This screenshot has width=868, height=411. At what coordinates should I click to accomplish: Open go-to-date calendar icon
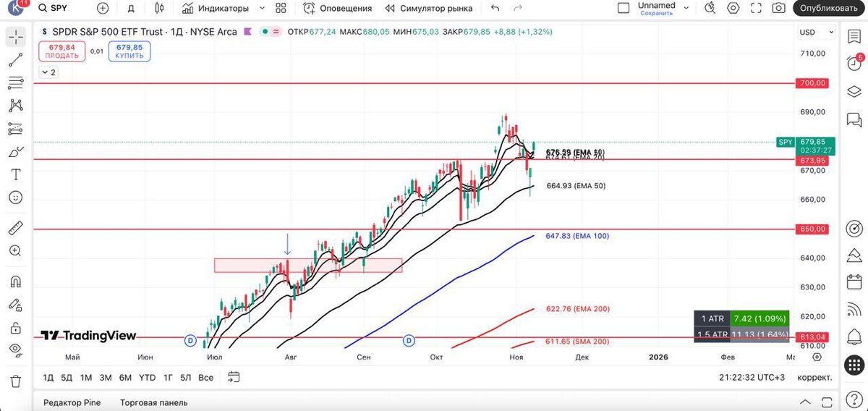coord(234,377)
